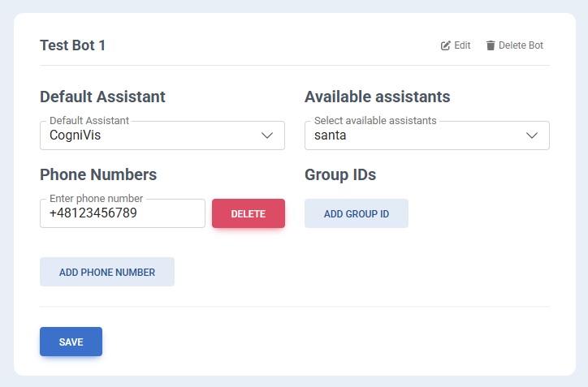588x387 pixels.
Task: Click the phone number input field
Action: [x=122, y=213]
